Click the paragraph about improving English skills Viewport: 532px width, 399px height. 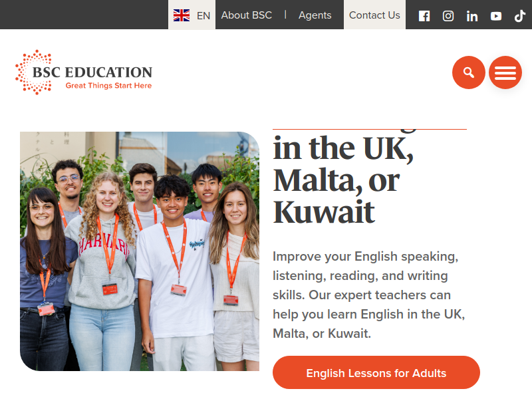tap(369, 295)
